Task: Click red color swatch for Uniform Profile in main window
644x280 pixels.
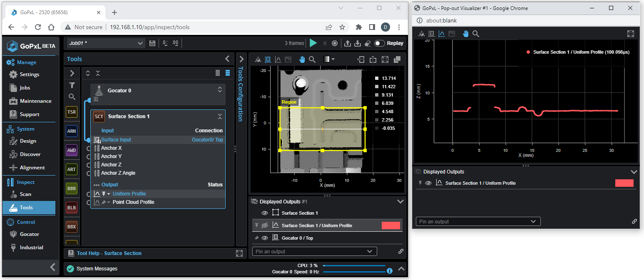Action: tap(391, 225)
